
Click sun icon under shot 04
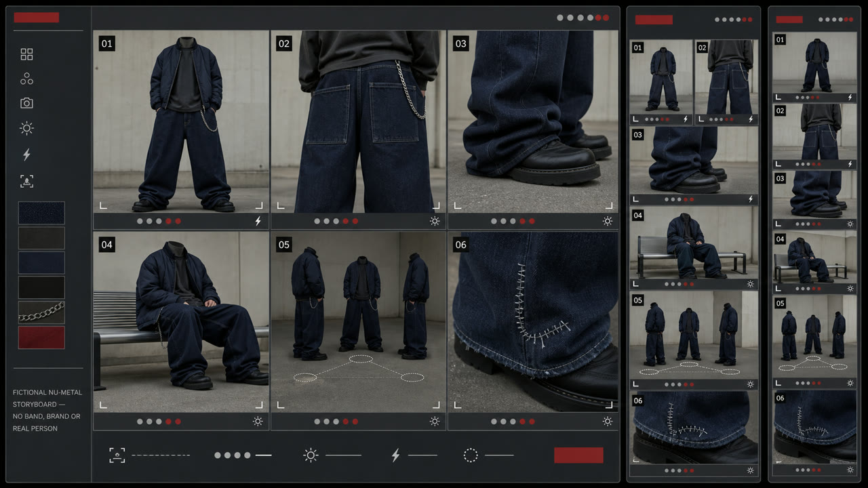(x=258, y=421)
